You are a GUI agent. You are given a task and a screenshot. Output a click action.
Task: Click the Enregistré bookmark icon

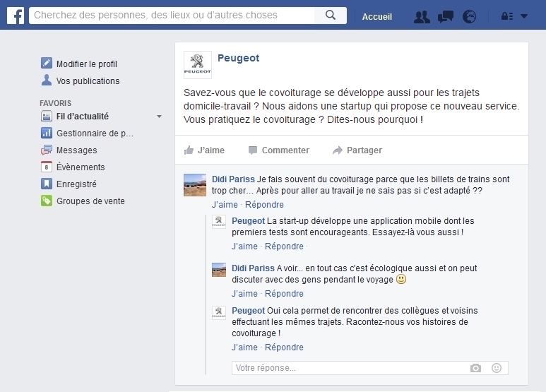pos(47,184)
